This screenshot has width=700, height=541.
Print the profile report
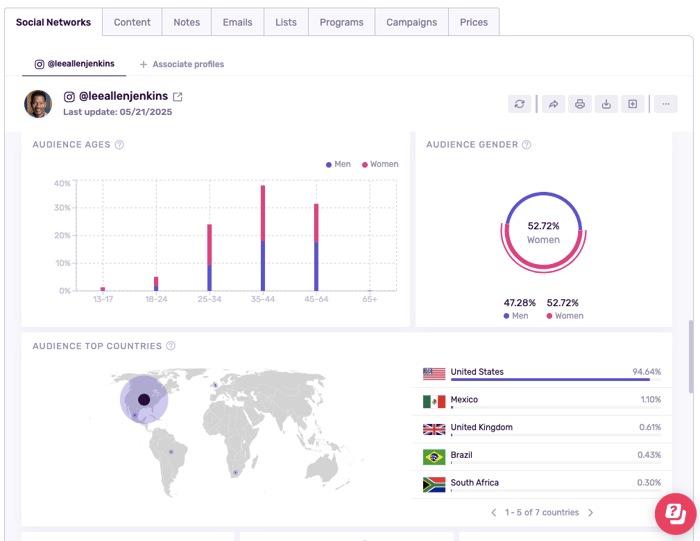[579, 104]
